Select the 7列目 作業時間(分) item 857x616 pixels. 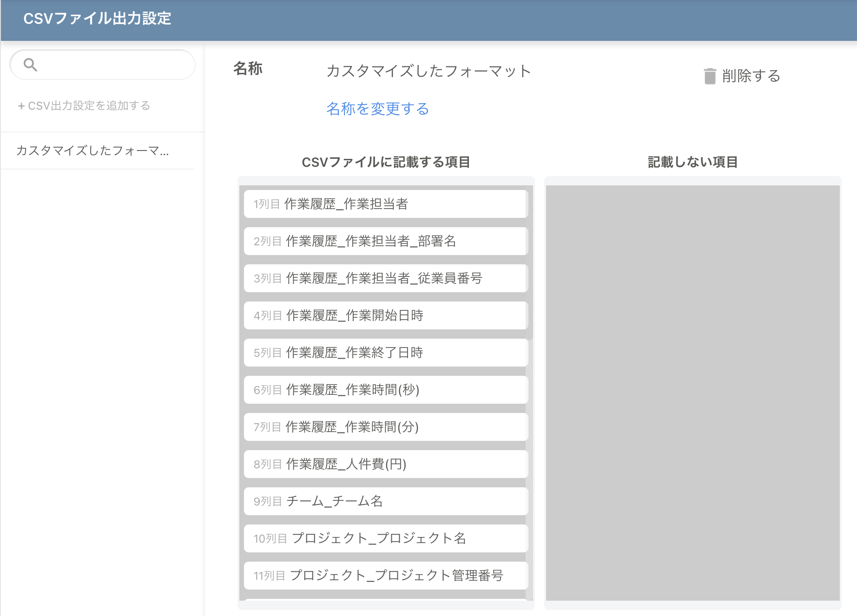[x=385, y=427]
